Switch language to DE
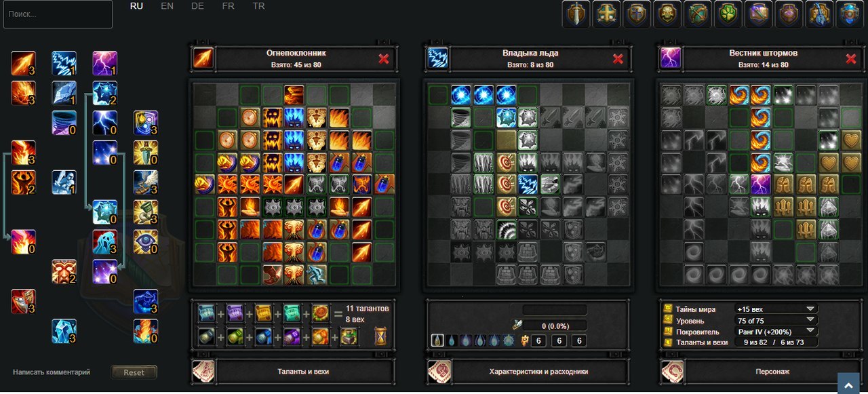The height and width of the screenshot is (394, 868). 197,6
